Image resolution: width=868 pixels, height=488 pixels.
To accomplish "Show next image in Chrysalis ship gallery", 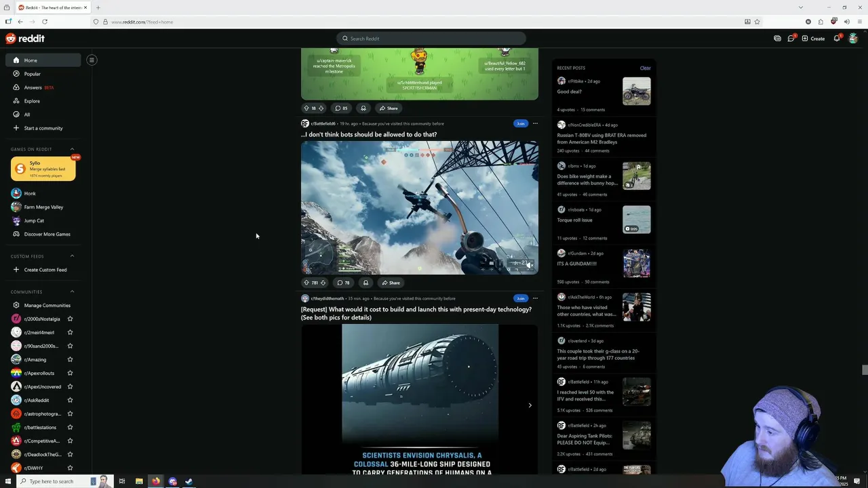I will [x=530, y=405].
